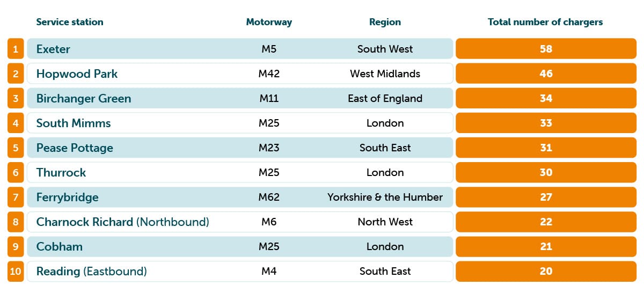This screenshot has width=644, height=300.
Task: Click the Total number of chargers header
Action: pos(545,22)
